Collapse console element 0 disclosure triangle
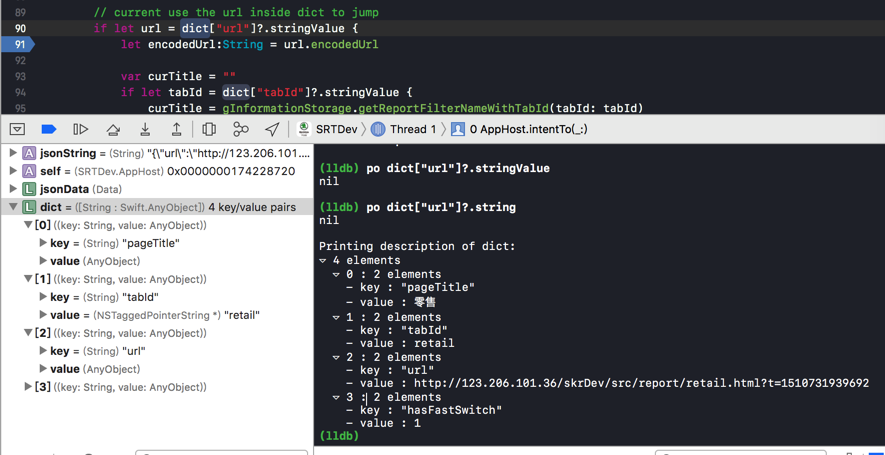Screen dimensions: 885x455 pyautogui.click(x=336, y=274)
